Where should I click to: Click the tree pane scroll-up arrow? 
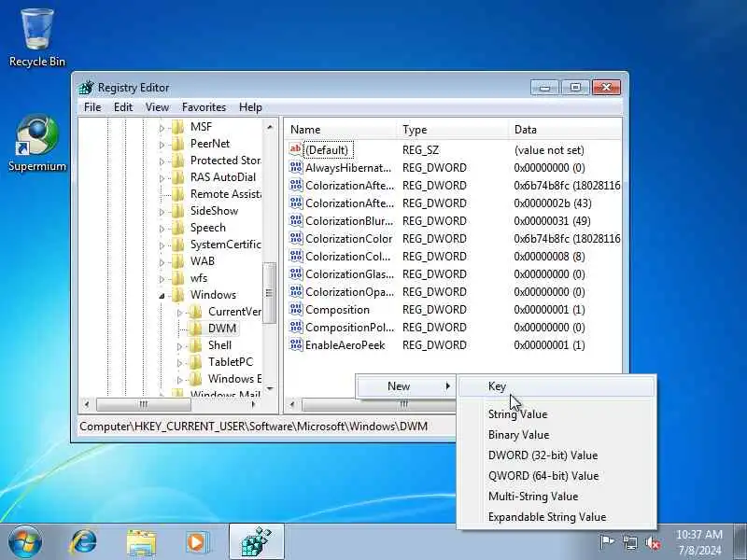pyautogui.click(x=270, y=127)
